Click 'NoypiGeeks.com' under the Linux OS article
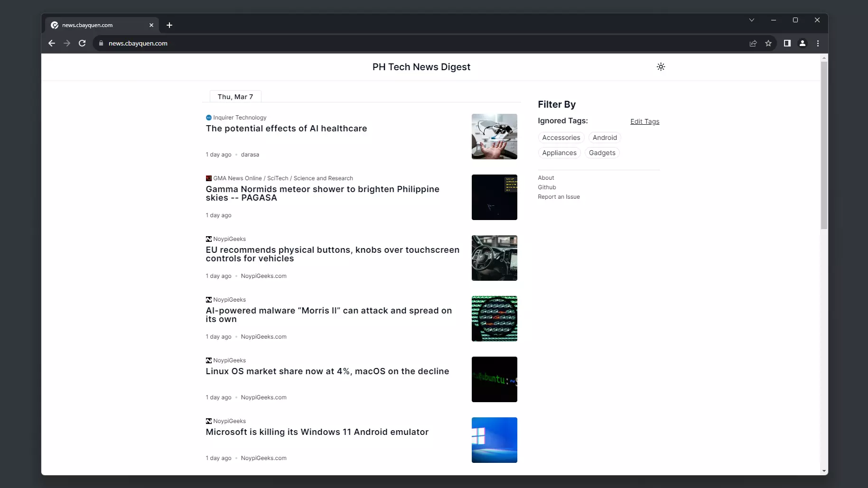The width and height of the screenshot is (868, 488). 263,397
